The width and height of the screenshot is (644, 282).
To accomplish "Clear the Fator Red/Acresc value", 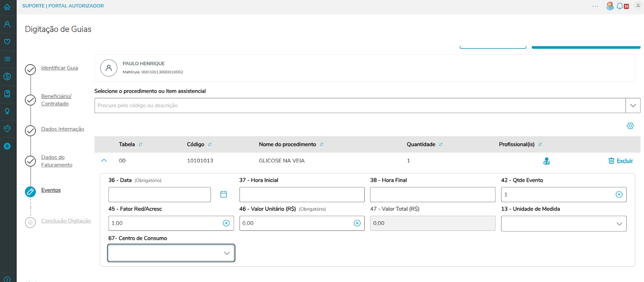I will (x=226, y=223).
